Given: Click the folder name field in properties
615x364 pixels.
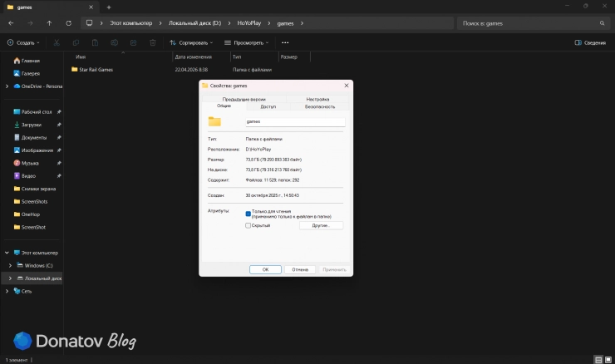Looking at the screenshot, I should tap(295, 122).
